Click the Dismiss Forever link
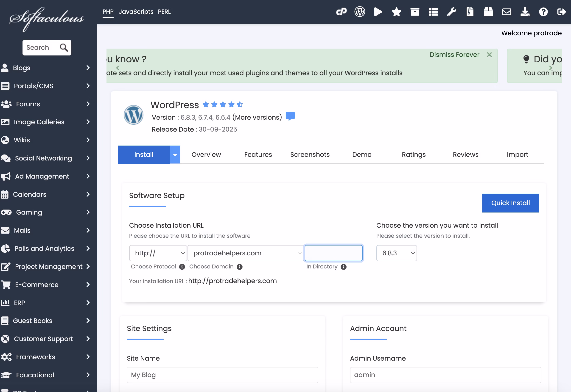571x392 pixels. coord(454,55)
